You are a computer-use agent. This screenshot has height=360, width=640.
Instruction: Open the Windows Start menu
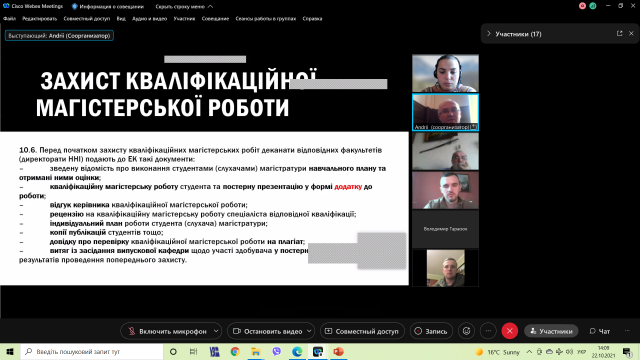[x=10, y=351]
